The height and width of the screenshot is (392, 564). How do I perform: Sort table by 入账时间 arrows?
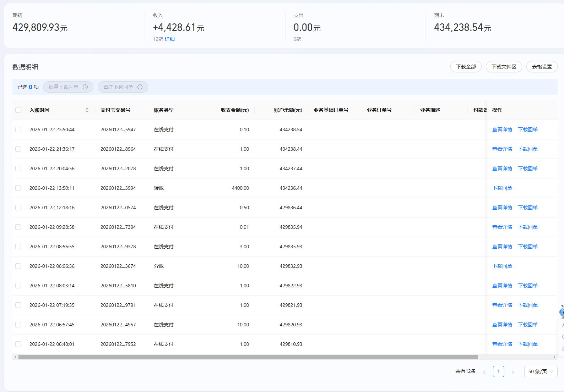87,110
